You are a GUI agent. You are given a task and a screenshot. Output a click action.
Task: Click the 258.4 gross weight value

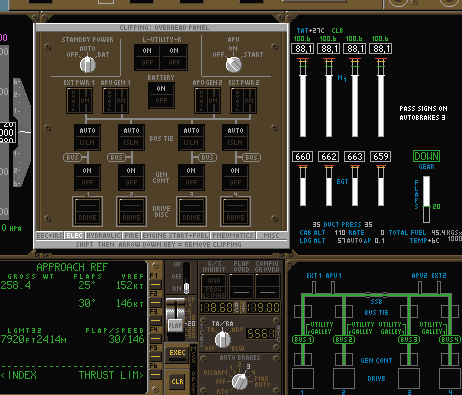click(x=15, y=286)
